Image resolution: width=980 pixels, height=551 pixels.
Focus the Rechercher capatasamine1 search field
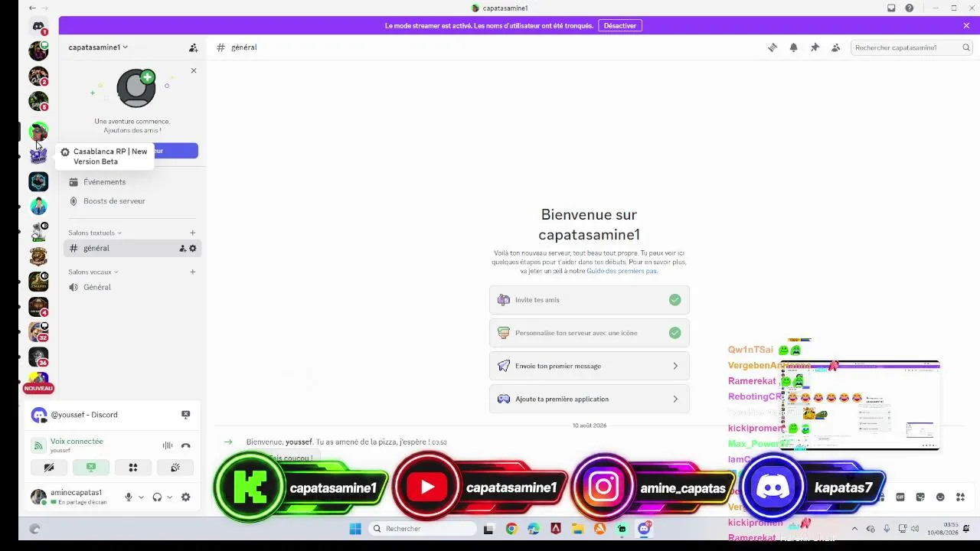tap(912, 47)
